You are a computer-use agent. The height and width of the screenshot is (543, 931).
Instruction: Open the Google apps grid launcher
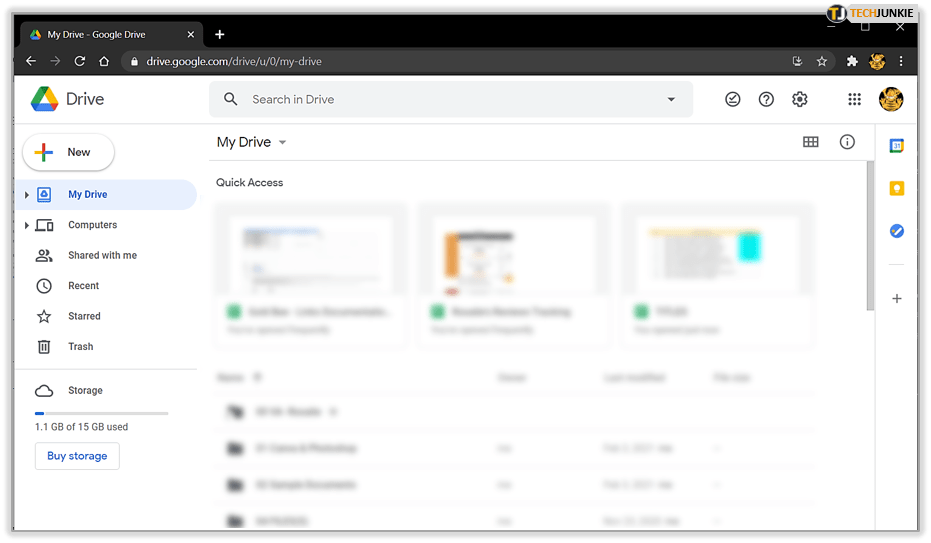pyautogui.click(x=854, y=99)
